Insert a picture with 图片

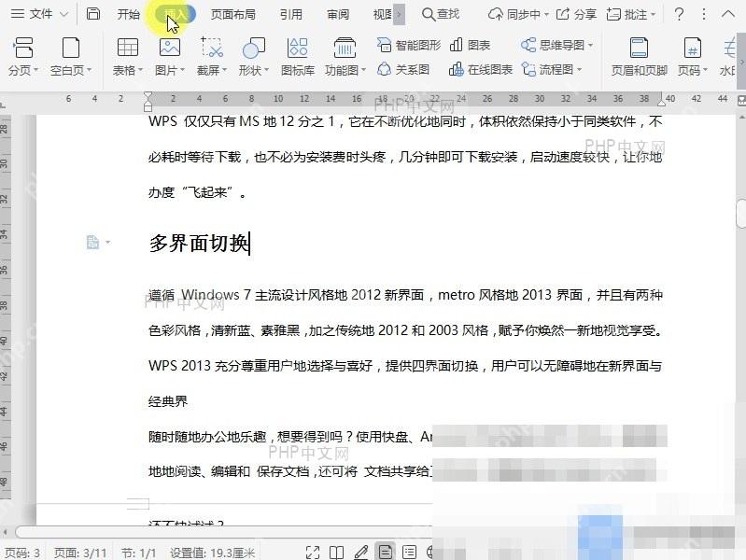(x=169, y=57)
